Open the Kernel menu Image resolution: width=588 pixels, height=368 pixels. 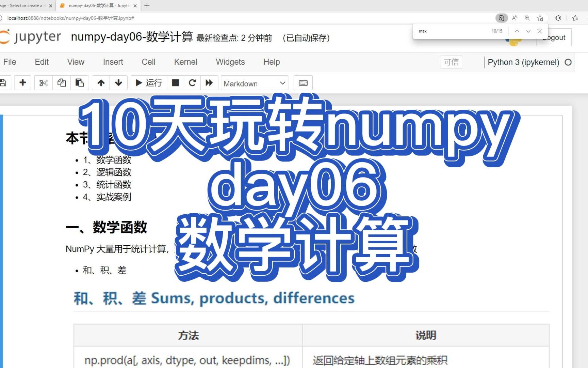185,62
